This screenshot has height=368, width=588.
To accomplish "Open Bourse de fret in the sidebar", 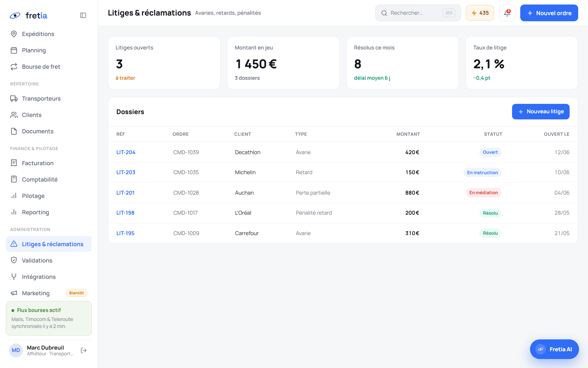I will (x=49, y=66).
